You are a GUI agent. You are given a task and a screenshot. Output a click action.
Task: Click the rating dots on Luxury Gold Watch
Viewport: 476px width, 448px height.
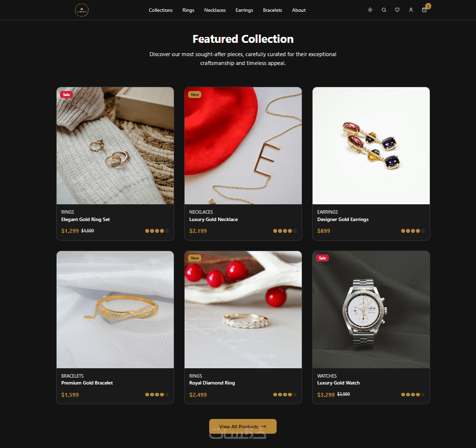pyautogui.click(x=413, y=394)
